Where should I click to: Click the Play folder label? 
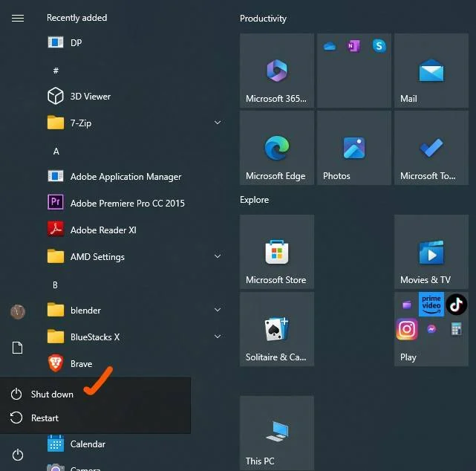point(408,357)
